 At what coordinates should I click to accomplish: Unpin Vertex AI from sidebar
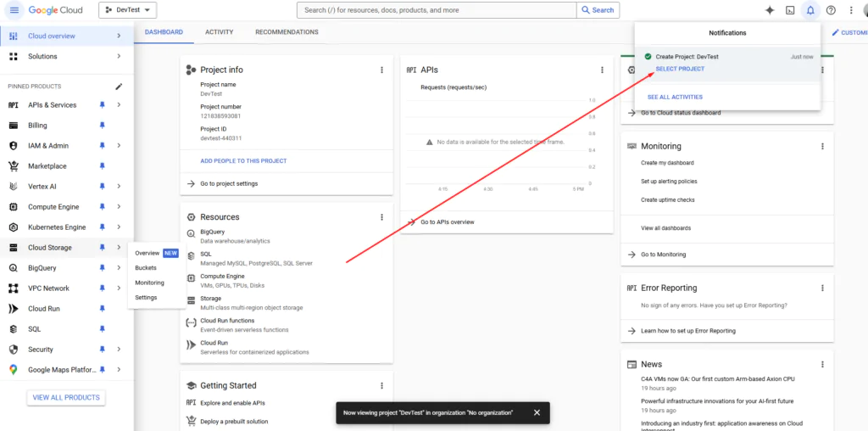(102, 186)
